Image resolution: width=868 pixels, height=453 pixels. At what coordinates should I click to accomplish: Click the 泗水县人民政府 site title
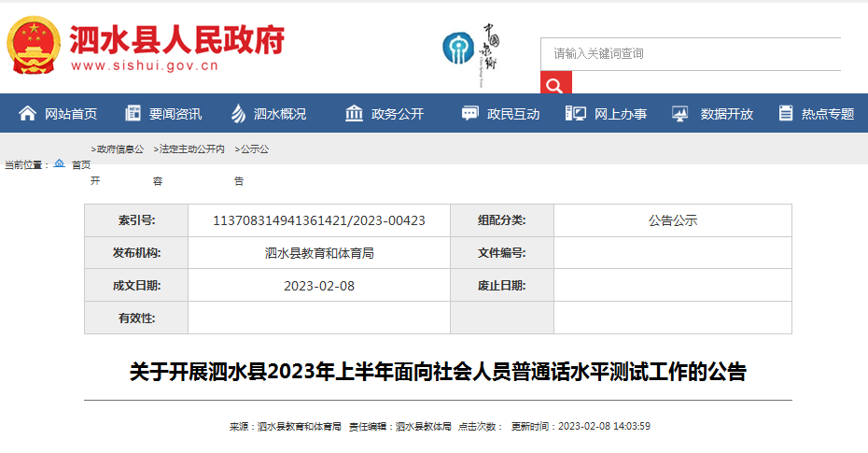coord(176,37)
